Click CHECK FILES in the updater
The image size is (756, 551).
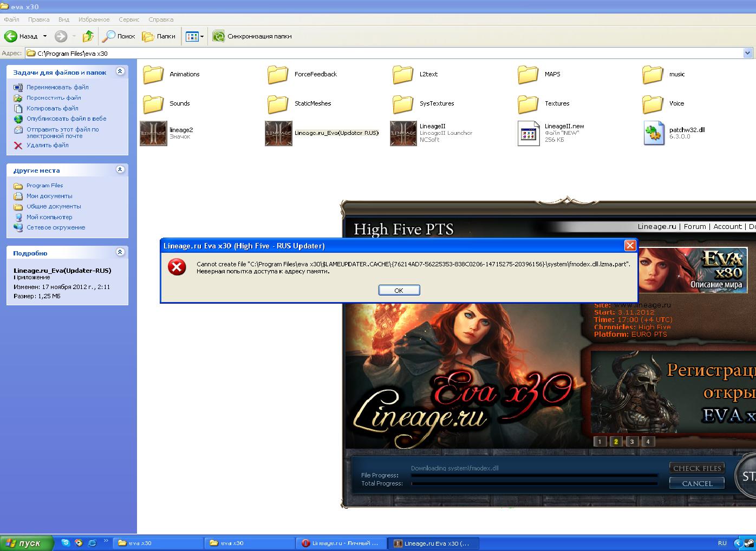(x=697, y=468)
